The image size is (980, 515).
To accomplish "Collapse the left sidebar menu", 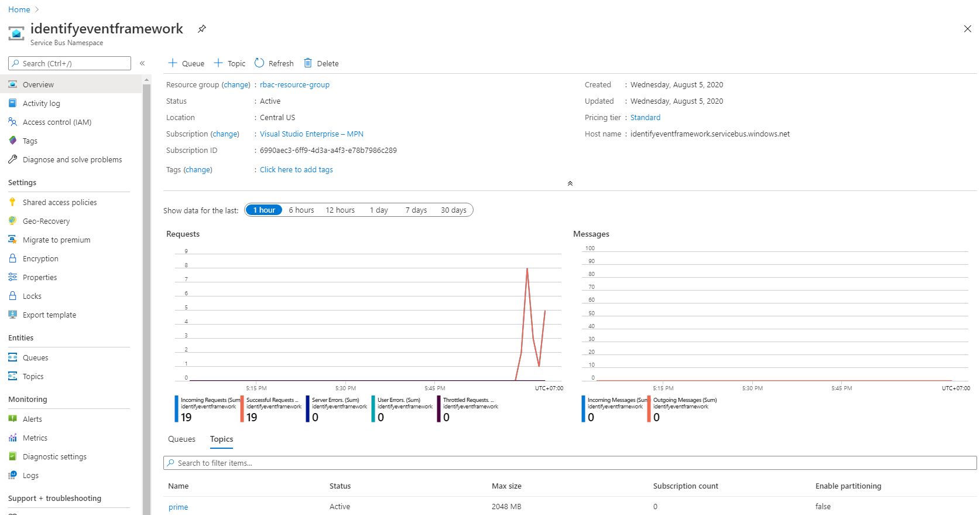I will (x=142, y=63).
